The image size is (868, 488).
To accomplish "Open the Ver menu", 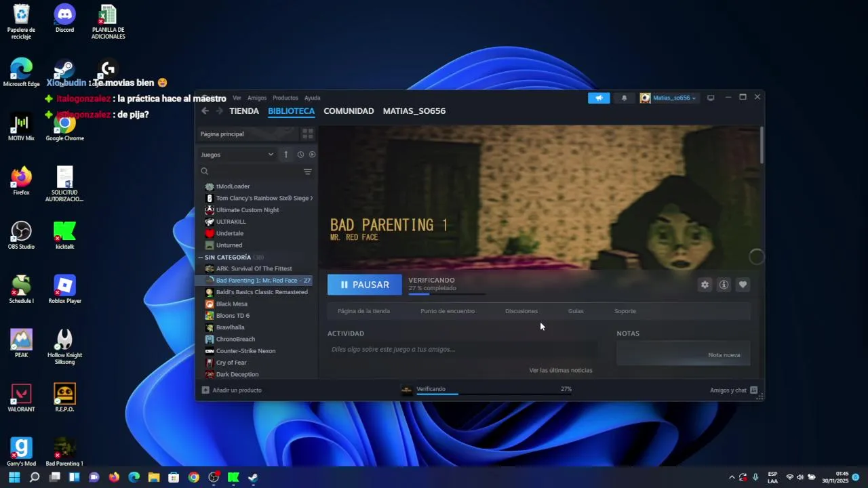I will coord(237,98).
